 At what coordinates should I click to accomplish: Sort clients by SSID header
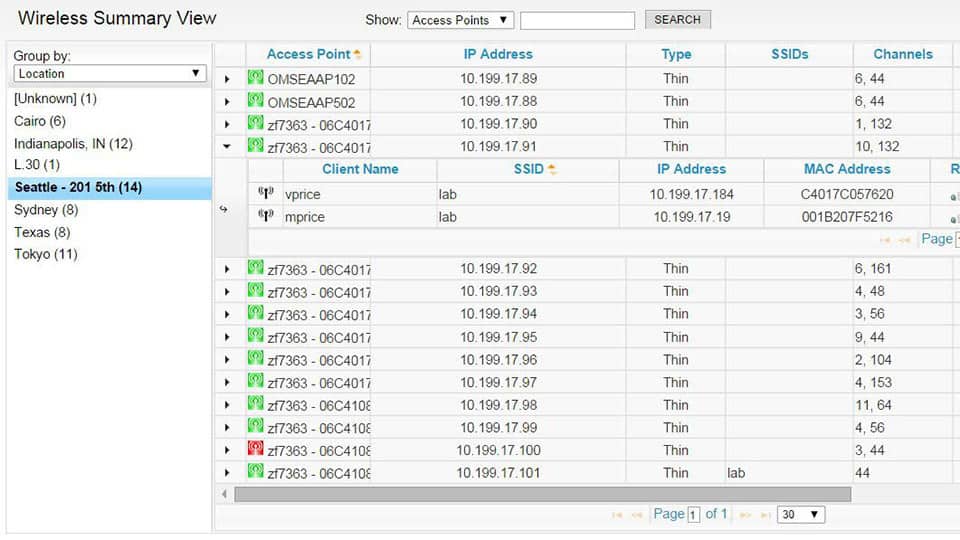[529, 169]
